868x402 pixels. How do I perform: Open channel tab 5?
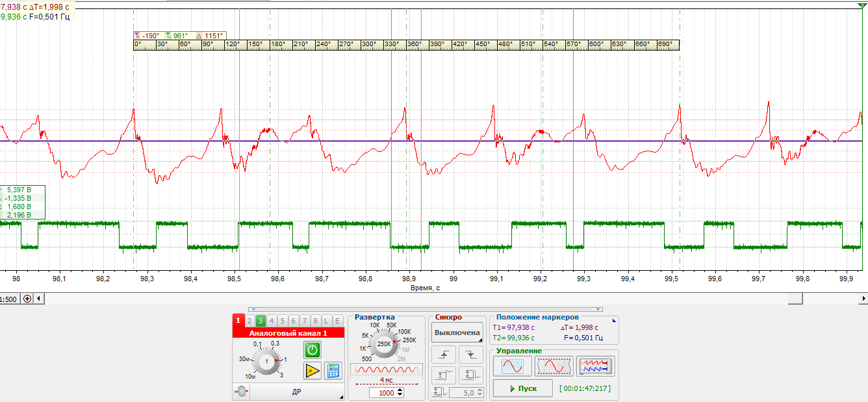point(283,320)
